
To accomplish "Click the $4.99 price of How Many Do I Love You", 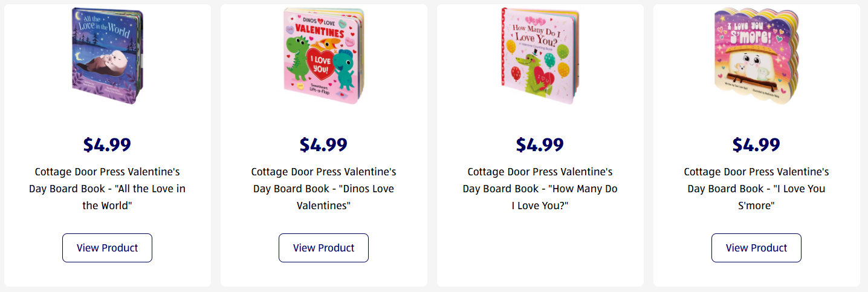I will 540,145.
